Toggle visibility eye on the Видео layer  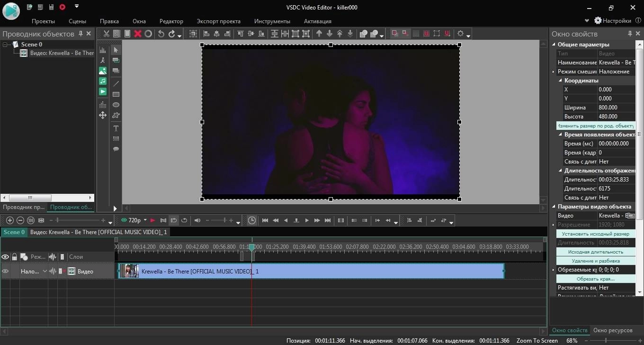click(5, 272)
